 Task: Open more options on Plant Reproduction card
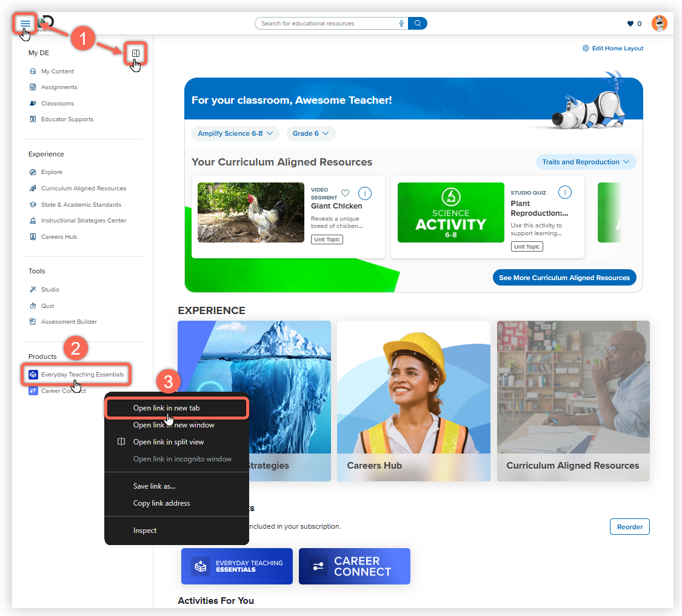pos(564,192)
